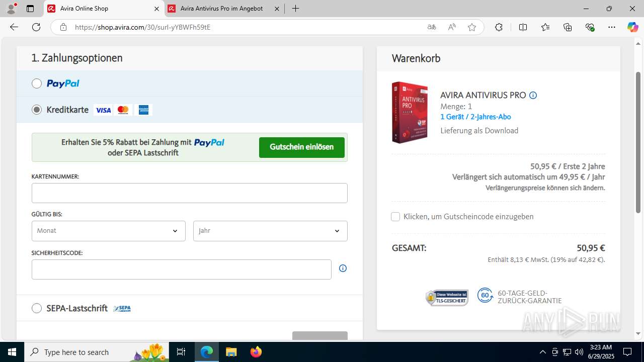The width and height of the screenshot is (644, 362).
Task: Refresh the Avira shop page
Action: [x=36, y=27]
